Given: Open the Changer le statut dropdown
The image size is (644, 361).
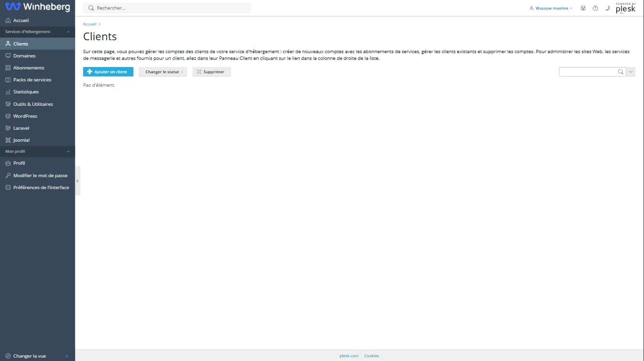Looking at the screenshot, I should tap(163, 72).
